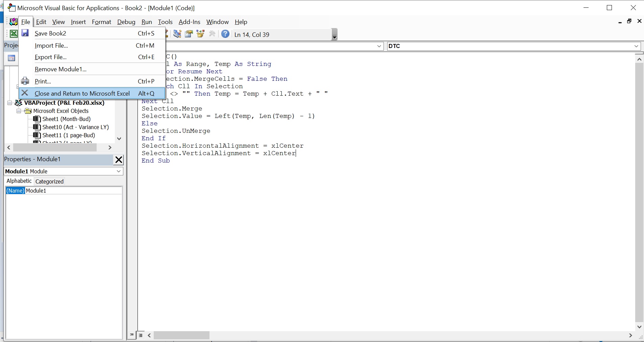The height and width of the screenshot is (342, 644).
Task: Restore the inner Module1 code window
Action: click(x=629, y=21)
